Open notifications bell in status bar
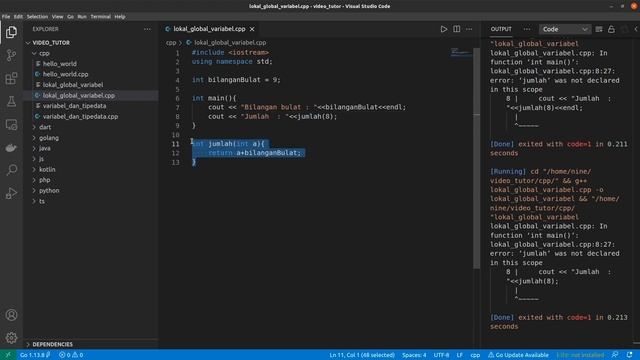The image size is (640, 360). tap(630, 355)
